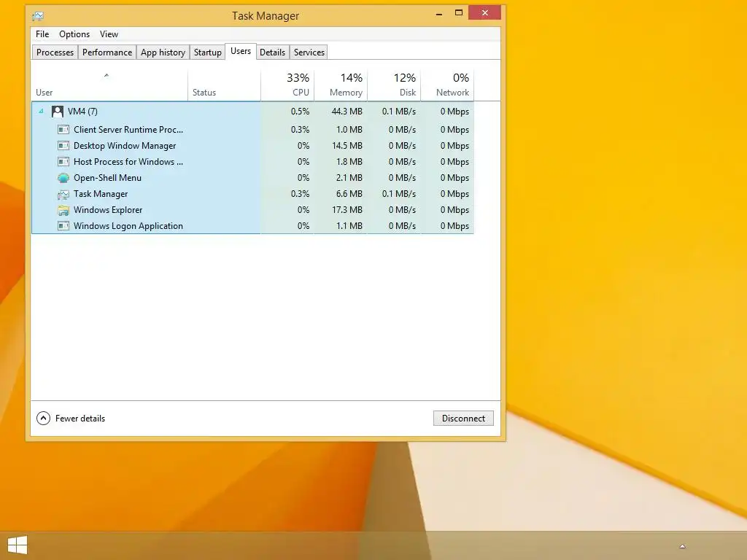Open the File menu
747x560 pixels.
[42, 34]
